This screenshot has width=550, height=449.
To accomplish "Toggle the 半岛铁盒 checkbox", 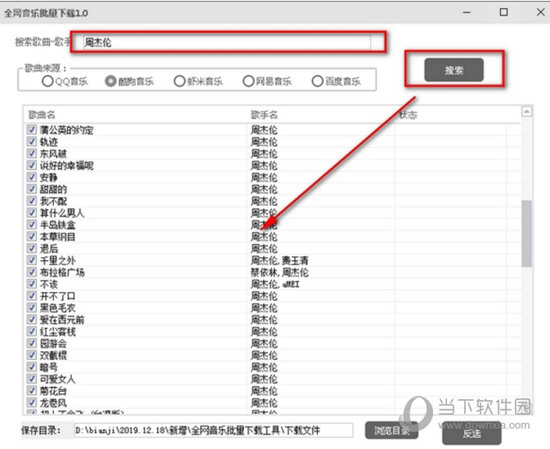I will click(x=32, y=224).
